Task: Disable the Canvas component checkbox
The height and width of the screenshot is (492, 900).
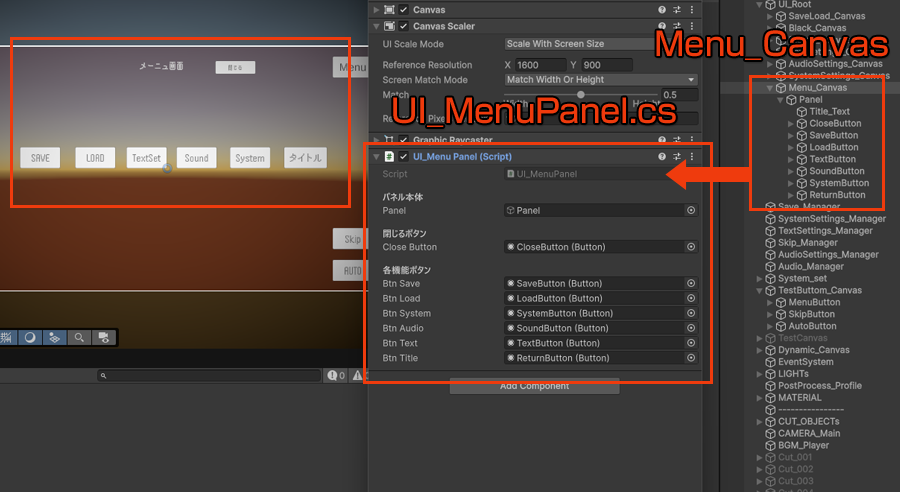Action: 404,9
